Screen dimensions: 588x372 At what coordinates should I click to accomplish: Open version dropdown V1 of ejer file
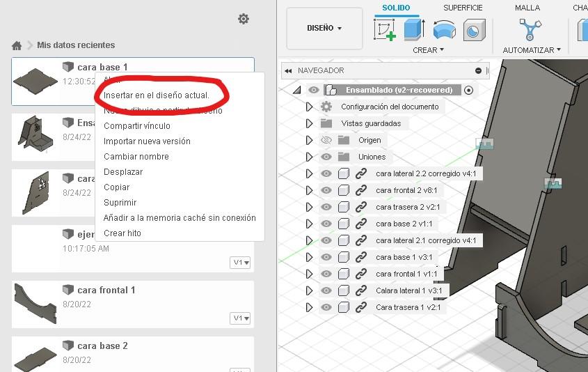(240, 263)
